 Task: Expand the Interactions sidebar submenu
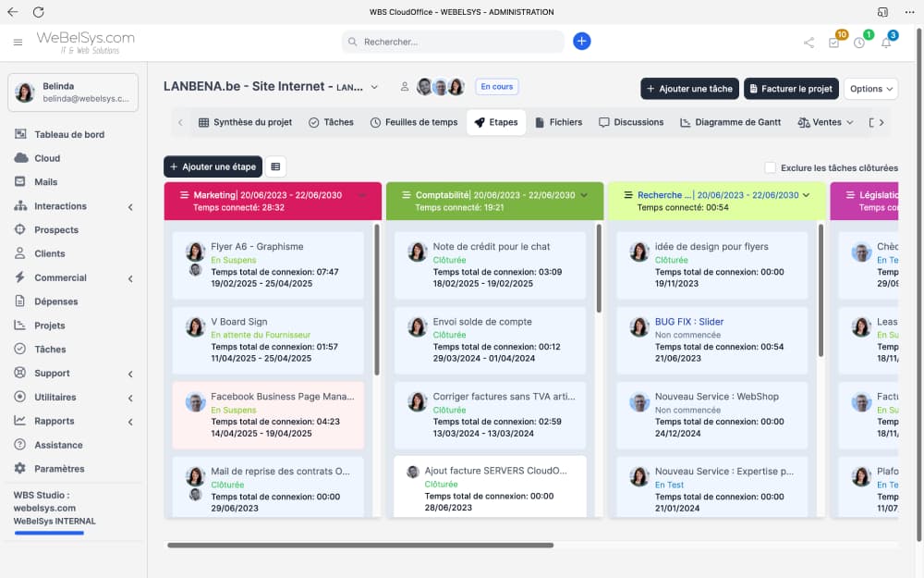130,207
